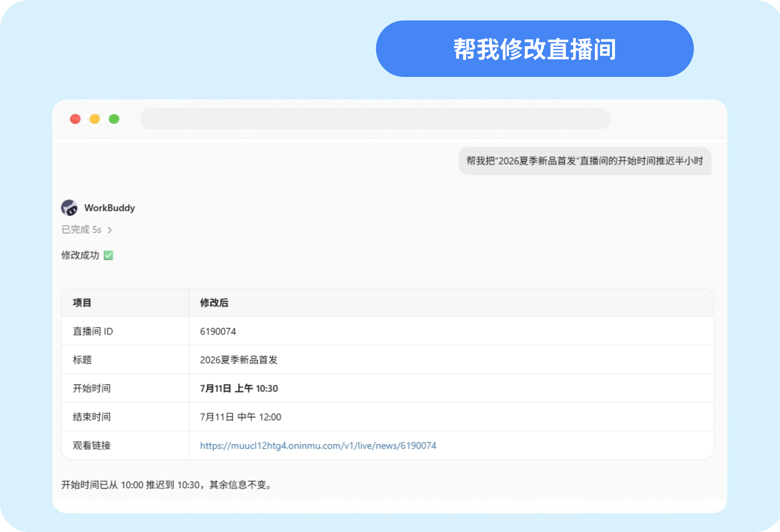This screenshot has width=780, height=532.
Task: Click the WorkBuddy name label
Action: [x=110, y=208]
